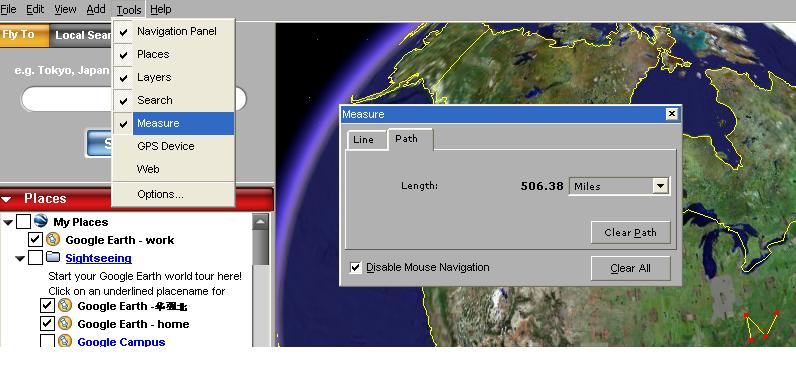Click the checkmark icon beside Layers
Viewport: 796px width, 384px height.
(x=123, y=78)
